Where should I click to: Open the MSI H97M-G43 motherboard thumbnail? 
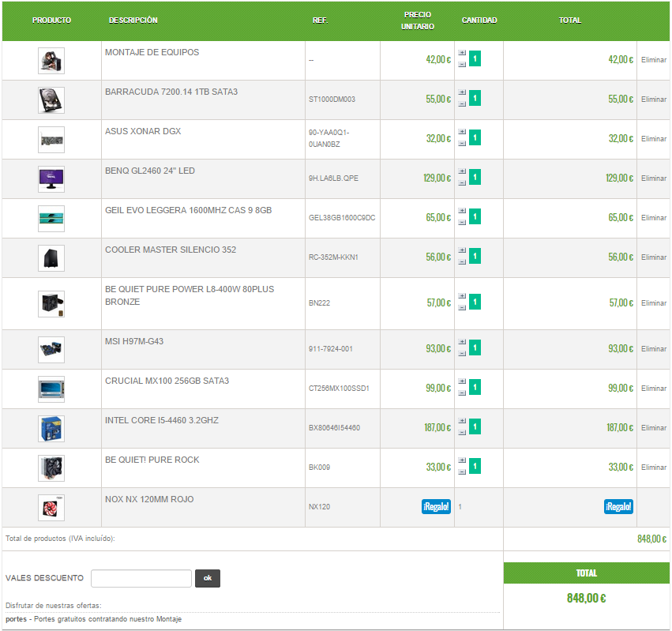coord(51,350)
